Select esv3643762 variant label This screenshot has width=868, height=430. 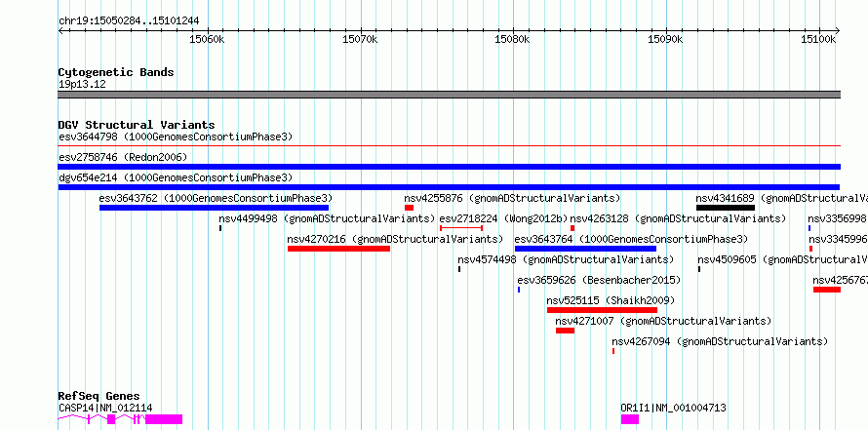216,198
